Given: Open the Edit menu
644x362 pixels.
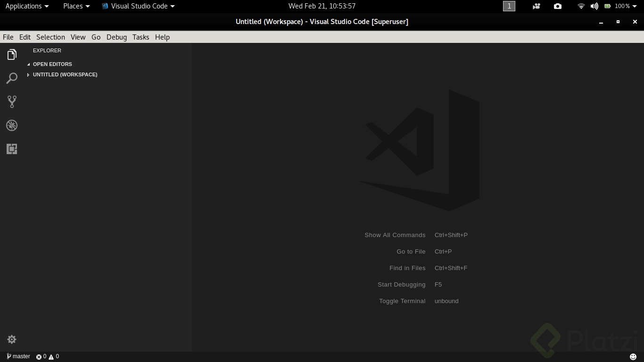Looking at the screenshot, I should (25, 37).
